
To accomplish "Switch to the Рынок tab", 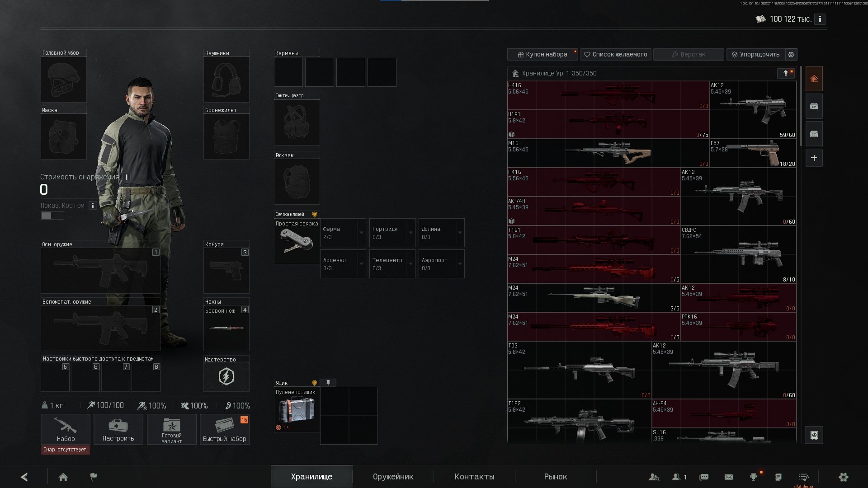I will [556, 477].
